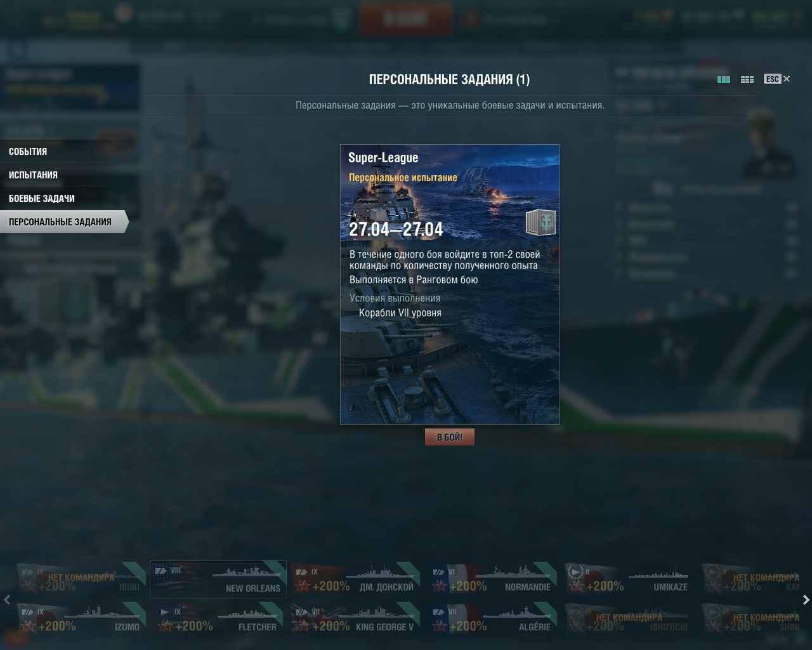Select the New Orleans ship
The height and width of the screenshot is (650, 812).
pos(218,580)
